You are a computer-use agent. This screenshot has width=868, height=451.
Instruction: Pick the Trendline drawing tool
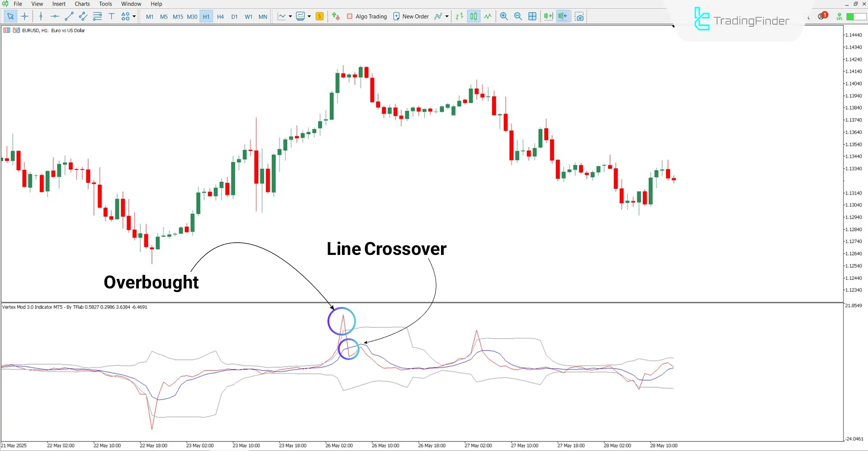point(69,16)
